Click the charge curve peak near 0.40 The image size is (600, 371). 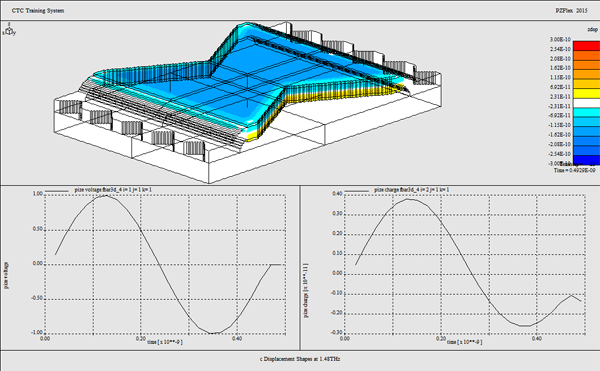coord(409,199)
